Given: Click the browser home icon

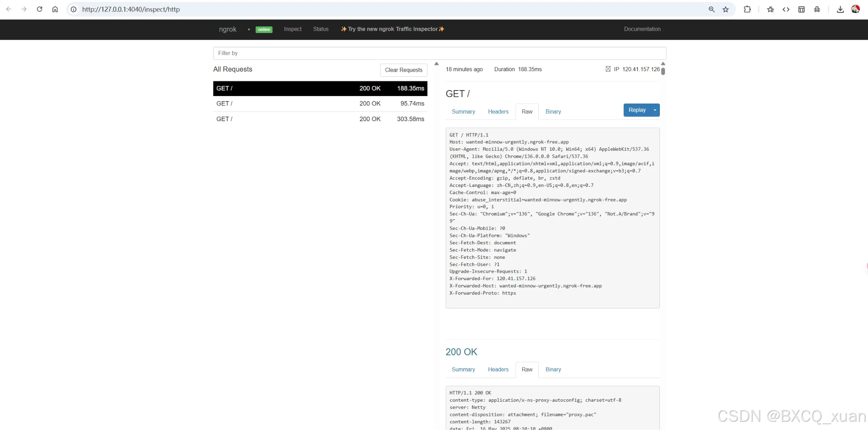Looking at the screenshot, I should point(55,9).
